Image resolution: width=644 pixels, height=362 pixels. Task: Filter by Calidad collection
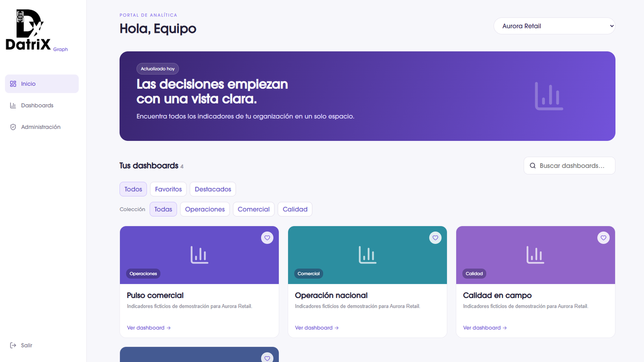point(295,209)
